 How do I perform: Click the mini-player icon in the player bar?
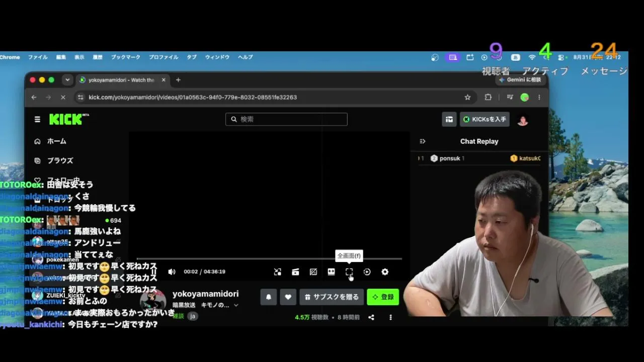(278, 272)
